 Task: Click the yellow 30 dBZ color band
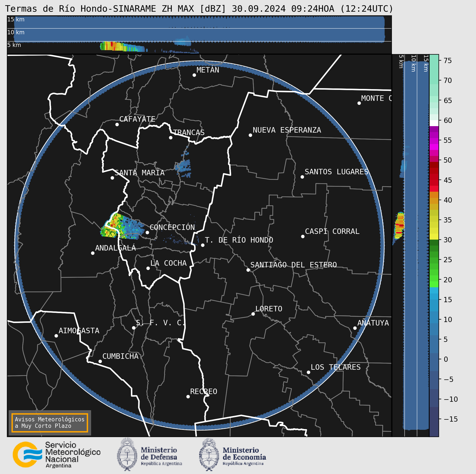[x=434, y=237]
